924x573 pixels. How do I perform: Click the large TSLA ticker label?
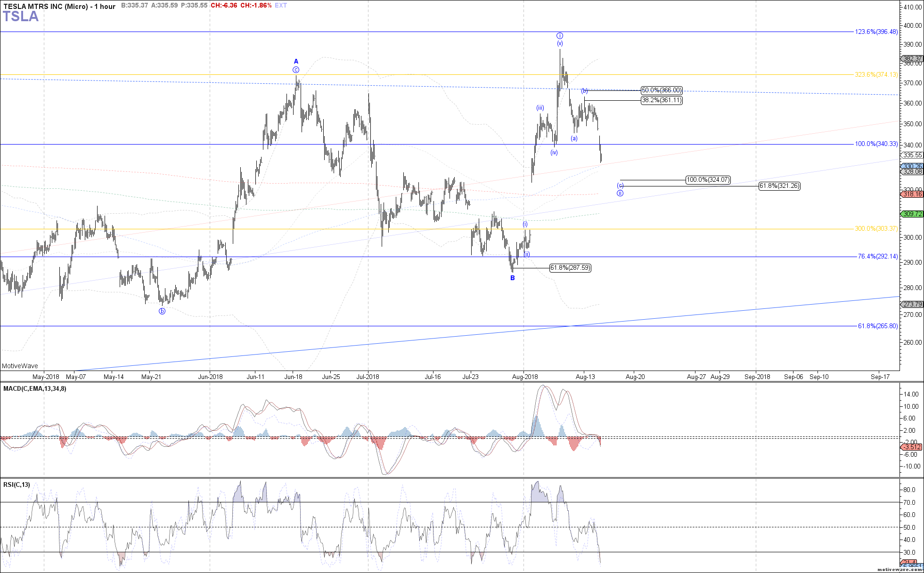21,16
